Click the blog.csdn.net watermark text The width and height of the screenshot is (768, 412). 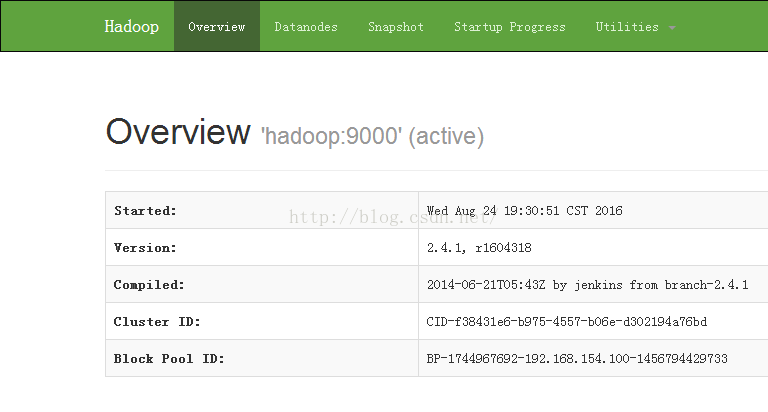pos(392,217)
